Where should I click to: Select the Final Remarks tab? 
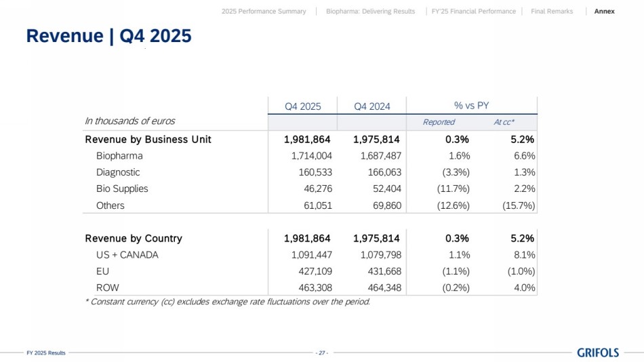coord(551,12)
